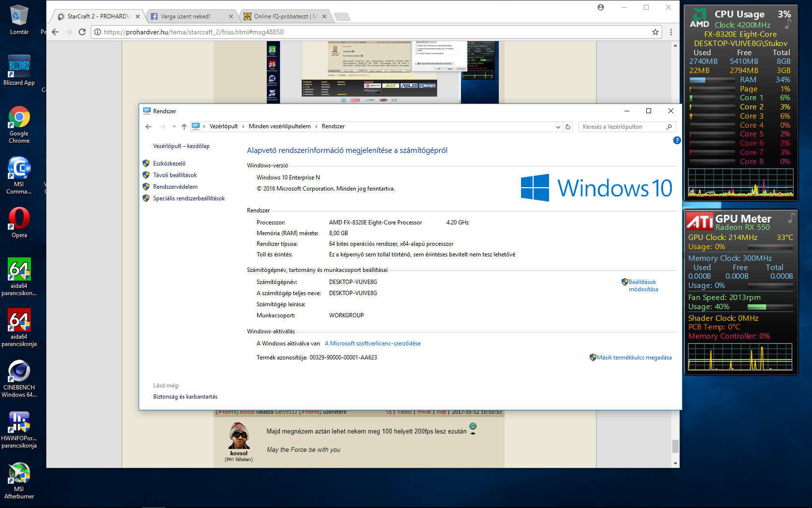Screen dimensions: 812x508
Task: Open Eszközkezelő (Device Manager)
Action: [x=169, y=164]
